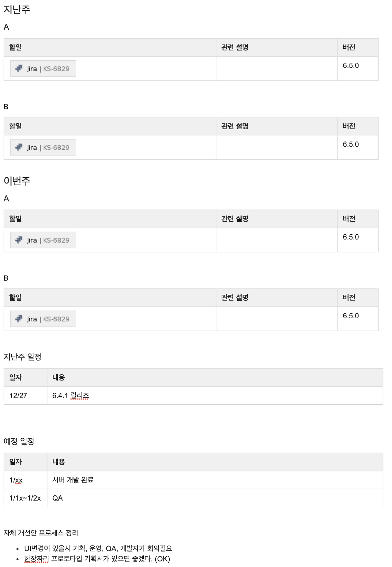Click the 12/27 date cell
The image size is (392, 567).
point(25,395)
